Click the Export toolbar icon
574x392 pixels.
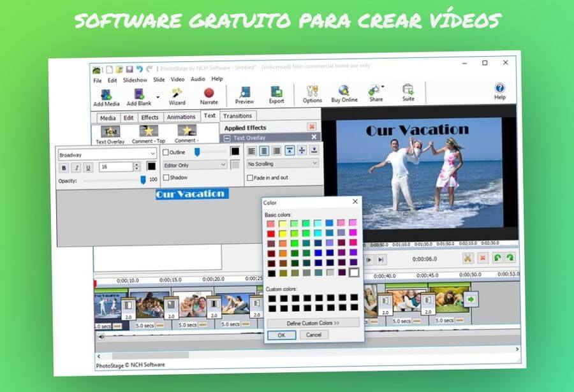pos(276,95)
